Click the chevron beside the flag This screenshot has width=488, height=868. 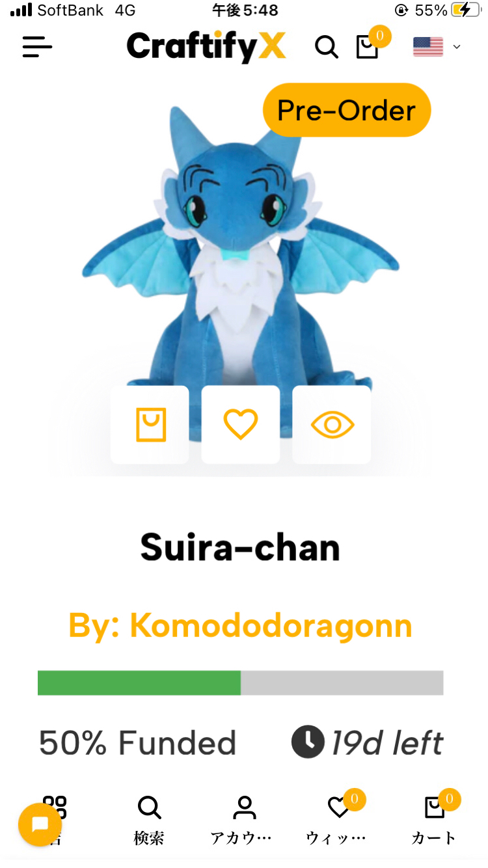(457, 47)
